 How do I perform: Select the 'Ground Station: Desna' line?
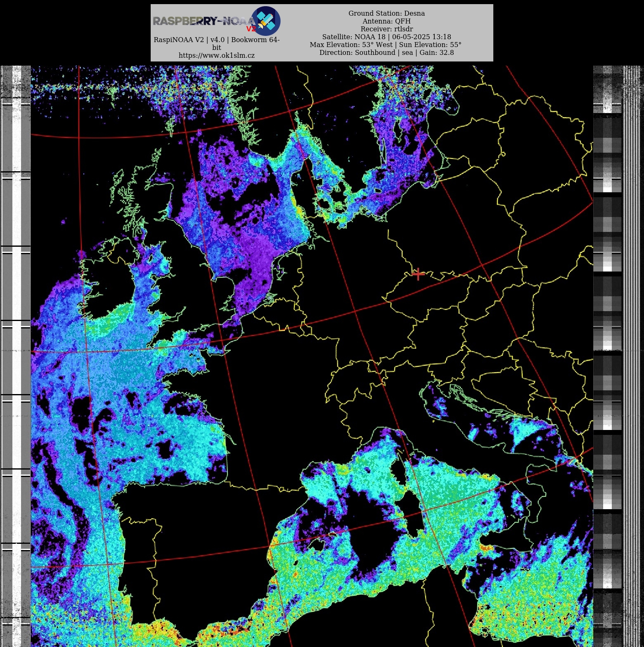point(386,13)
